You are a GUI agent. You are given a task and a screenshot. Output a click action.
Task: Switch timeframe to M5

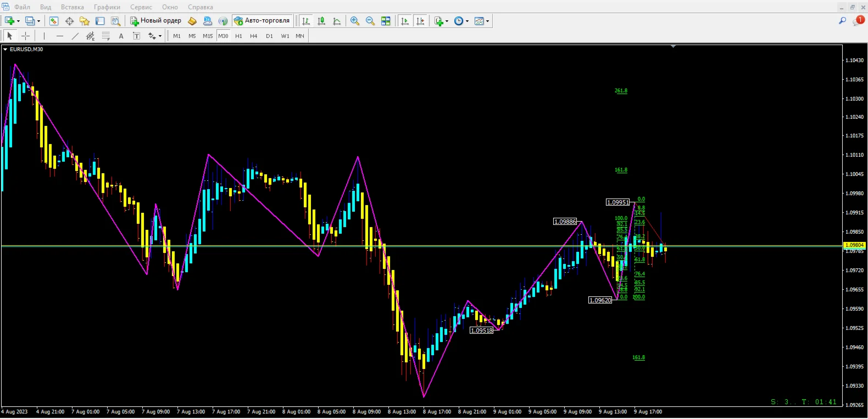pyautogui.click(x=192, y=36)
